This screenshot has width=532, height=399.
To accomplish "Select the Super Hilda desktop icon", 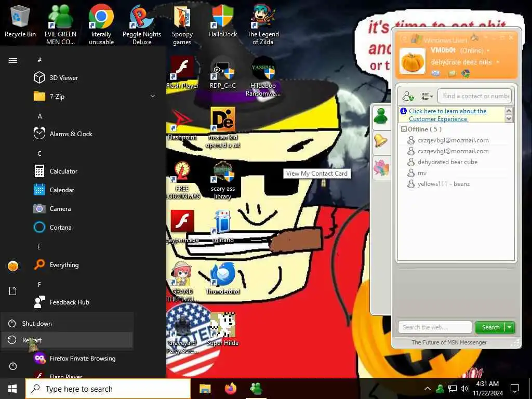I will 223,329.
